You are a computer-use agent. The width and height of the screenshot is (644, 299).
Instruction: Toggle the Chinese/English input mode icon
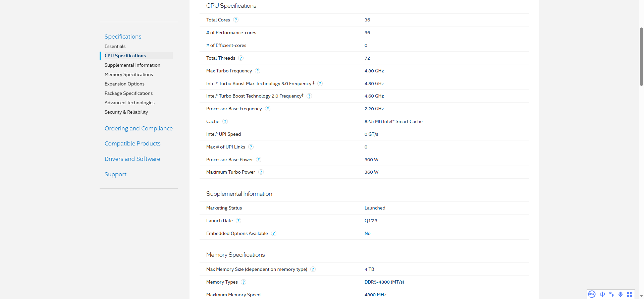[x=602, y=294]
